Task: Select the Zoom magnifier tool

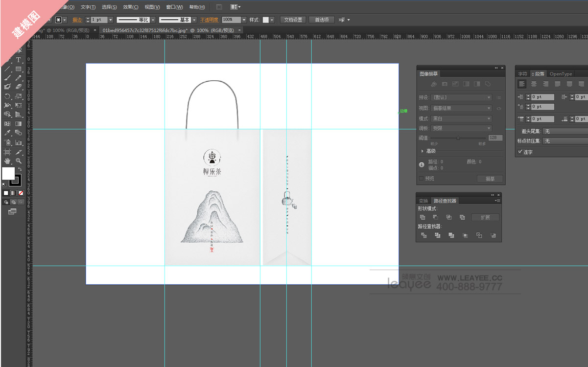Action: click(19, 161)
